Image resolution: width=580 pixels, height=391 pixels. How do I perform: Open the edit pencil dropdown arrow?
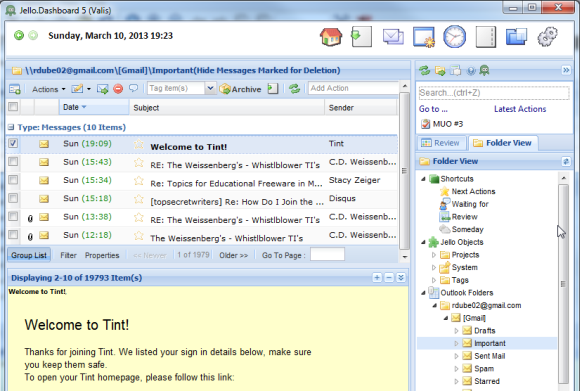point(89,89)
